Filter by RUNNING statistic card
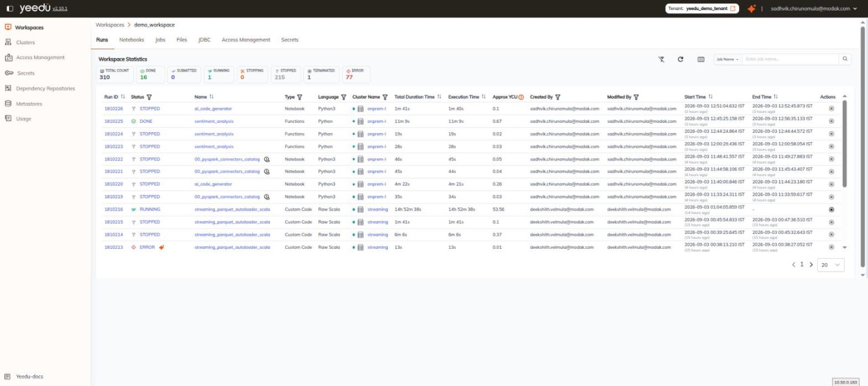 click(218, 75)
